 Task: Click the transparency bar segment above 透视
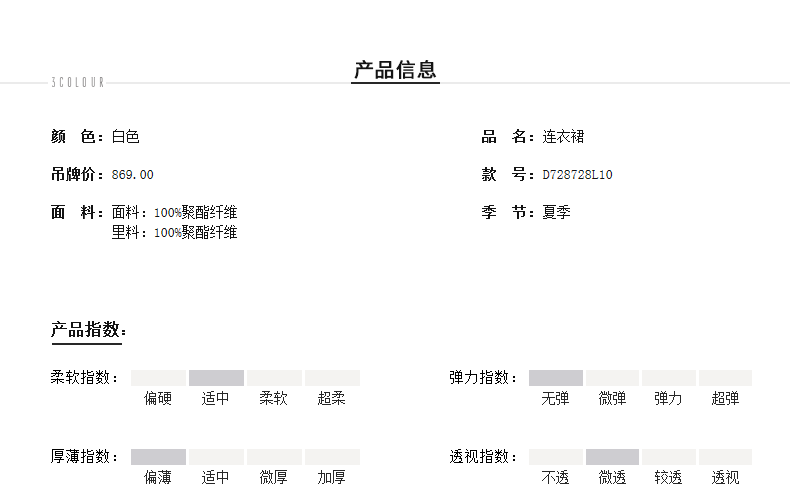click(x=725, y=457)
